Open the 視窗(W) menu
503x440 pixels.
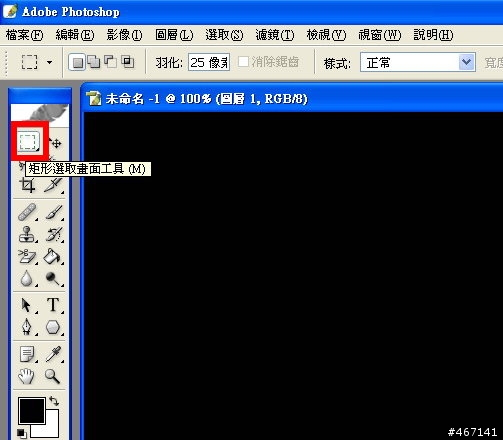coord(379,35)
